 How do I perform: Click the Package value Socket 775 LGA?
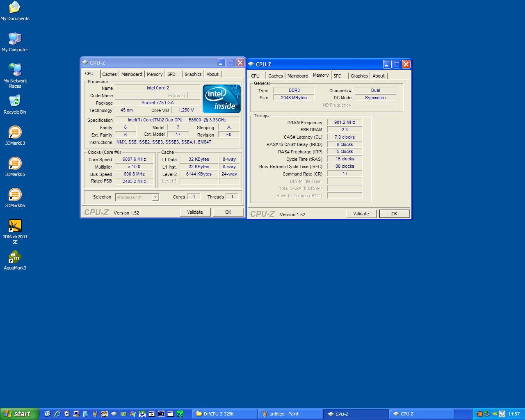158,103
